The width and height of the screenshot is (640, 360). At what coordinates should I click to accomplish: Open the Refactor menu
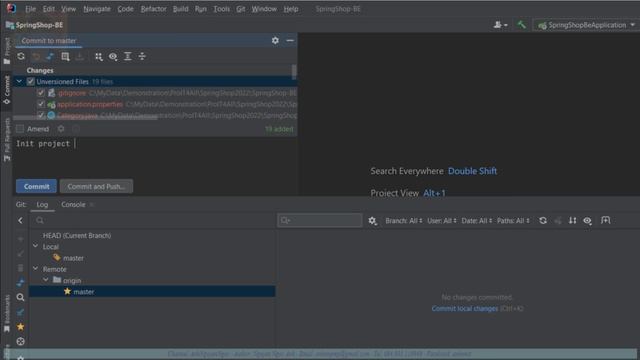point(153,9)
